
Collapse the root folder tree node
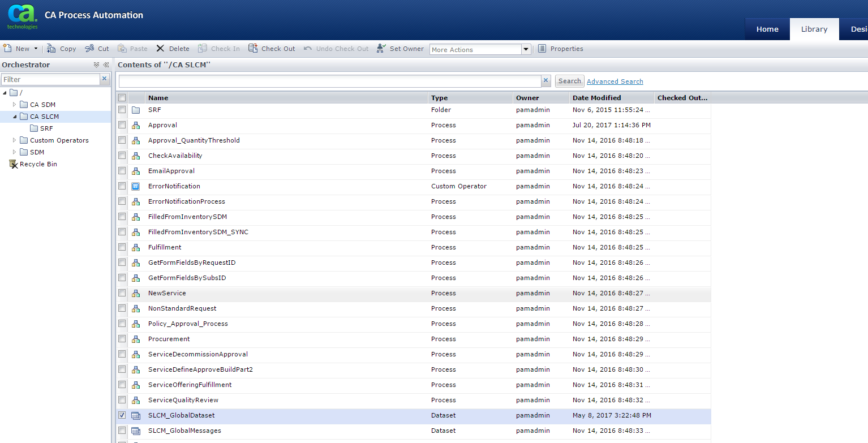click(5, 93)
